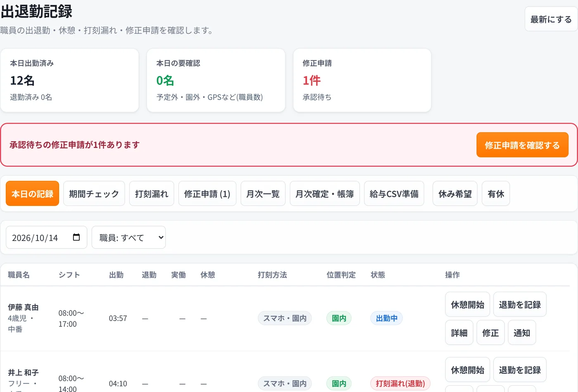This screenshot has height=392, width=578.
Task: Click the 本日の要確認 0名 summary card
Action: 216,80
